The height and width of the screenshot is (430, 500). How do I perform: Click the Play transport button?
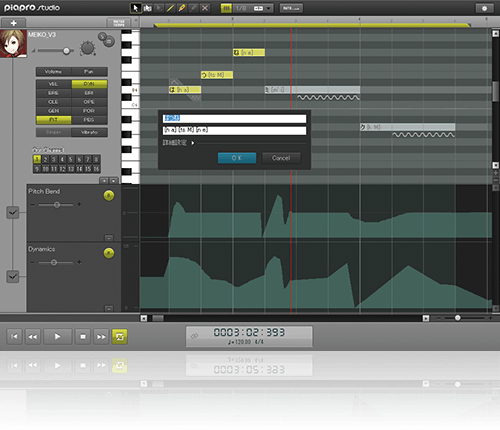(57, 337)
